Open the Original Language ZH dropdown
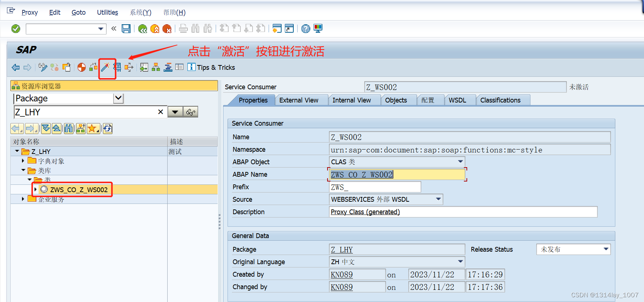The height and width of the screenshot is (302, 644). pyautogui.click(x=460, y=262)
